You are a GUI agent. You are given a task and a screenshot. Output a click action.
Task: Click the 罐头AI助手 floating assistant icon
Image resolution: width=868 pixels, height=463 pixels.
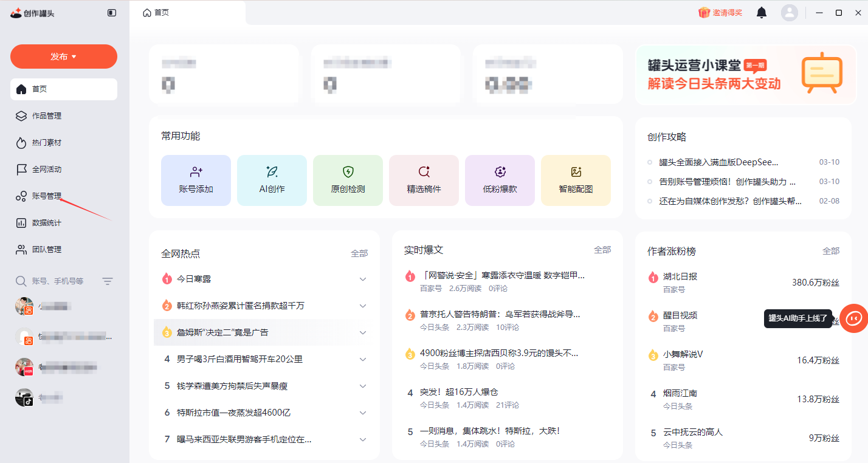tap(853, 318)
